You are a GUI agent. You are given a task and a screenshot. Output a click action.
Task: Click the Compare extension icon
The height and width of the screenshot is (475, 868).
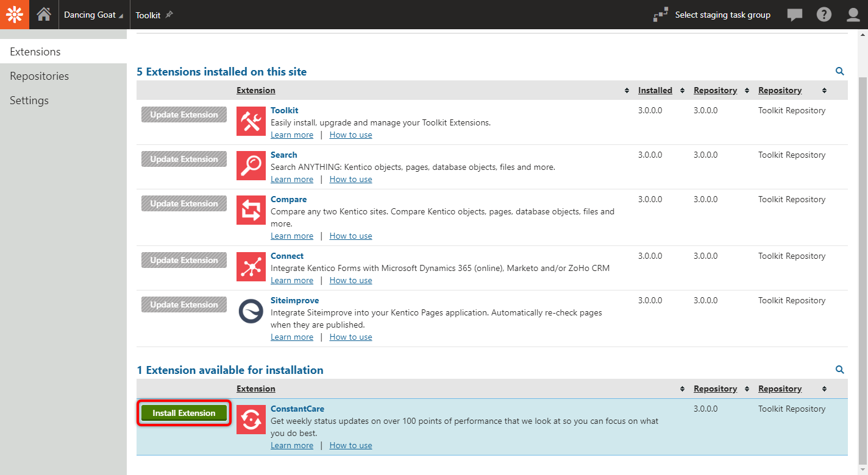(x=251, y=211)
